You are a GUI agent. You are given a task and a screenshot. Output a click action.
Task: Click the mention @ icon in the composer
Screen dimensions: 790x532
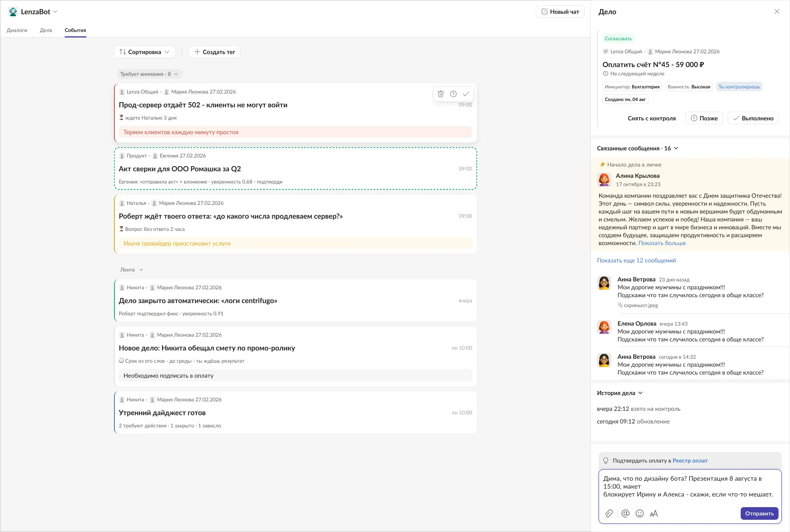(625, 513)
